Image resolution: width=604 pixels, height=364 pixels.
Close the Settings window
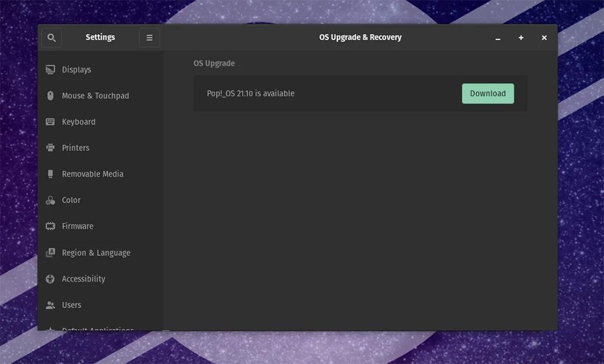tap(544, 38)
